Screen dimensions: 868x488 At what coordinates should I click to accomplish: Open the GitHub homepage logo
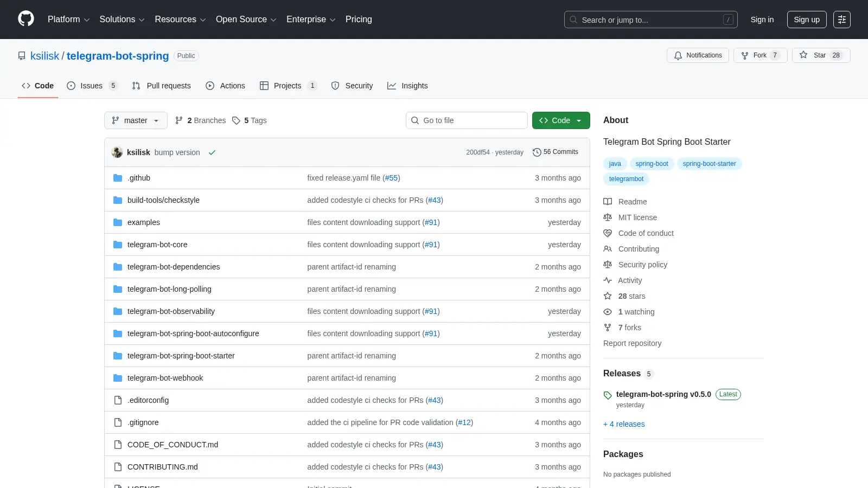point(26,19)
